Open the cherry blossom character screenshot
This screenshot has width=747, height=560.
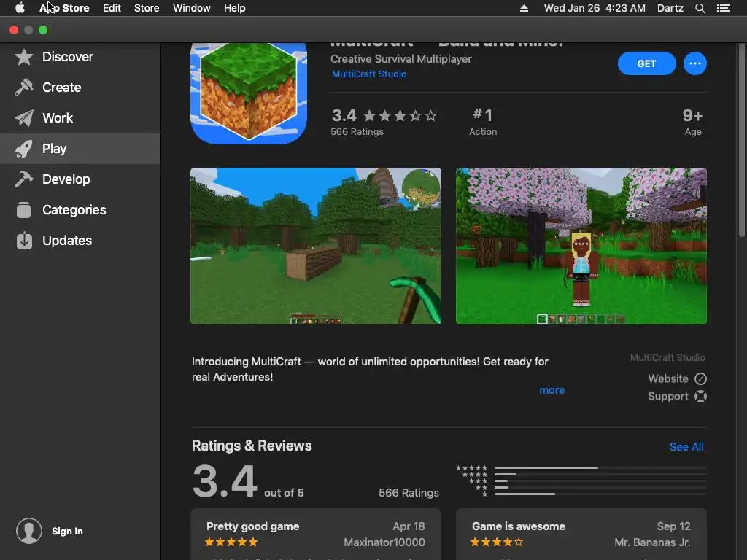(x=581, y=246)
